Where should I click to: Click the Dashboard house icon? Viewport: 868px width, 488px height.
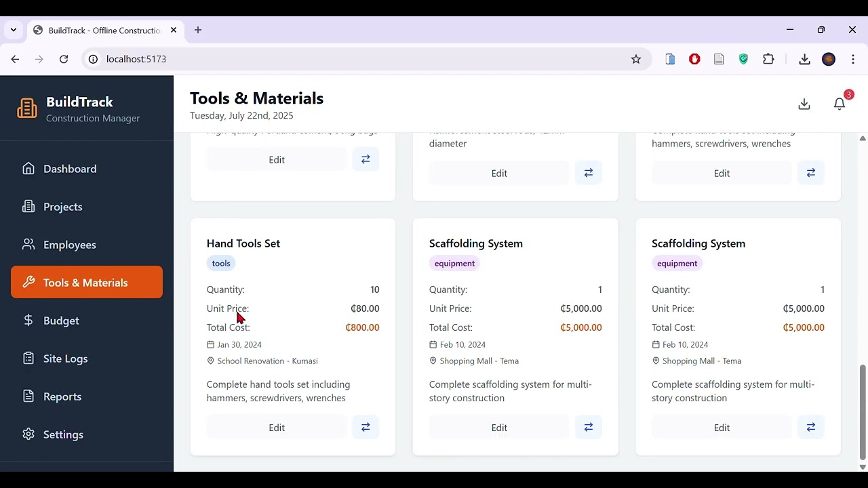(28, 169)
